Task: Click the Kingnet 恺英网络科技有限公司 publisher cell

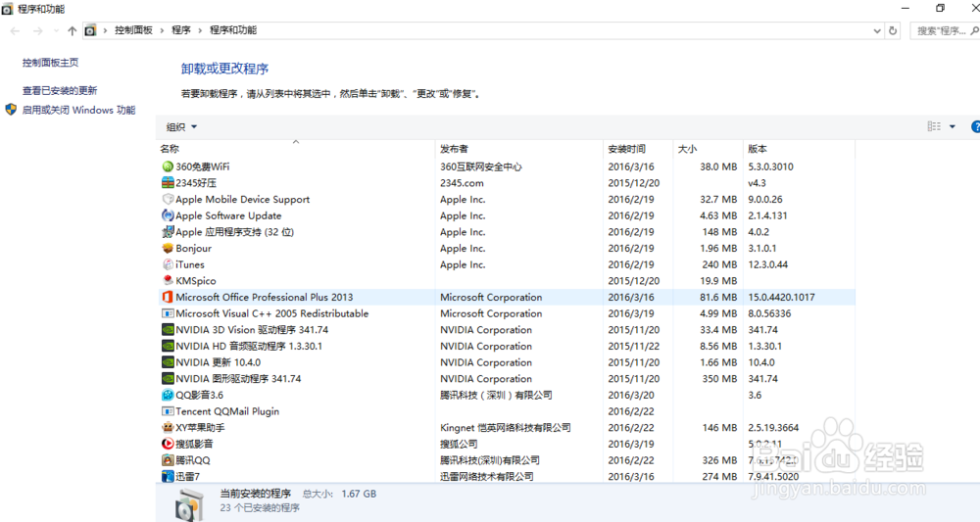Action: click(506, 428)
